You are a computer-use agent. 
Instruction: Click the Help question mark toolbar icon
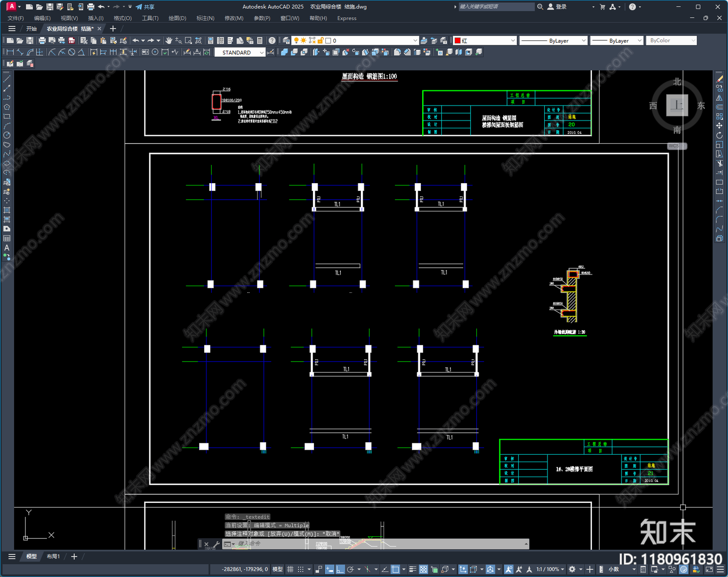(272, 40)
